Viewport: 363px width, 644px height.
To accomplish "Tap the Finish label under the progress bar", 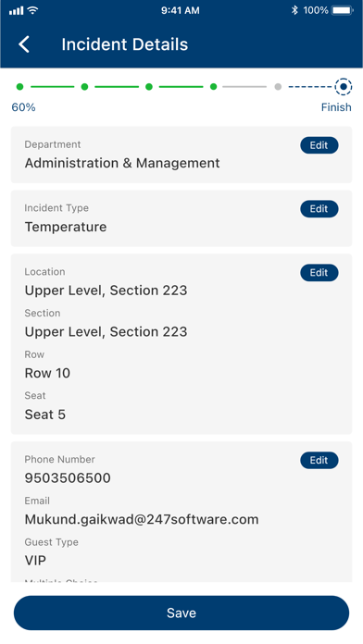I will [x=336, y=107].
